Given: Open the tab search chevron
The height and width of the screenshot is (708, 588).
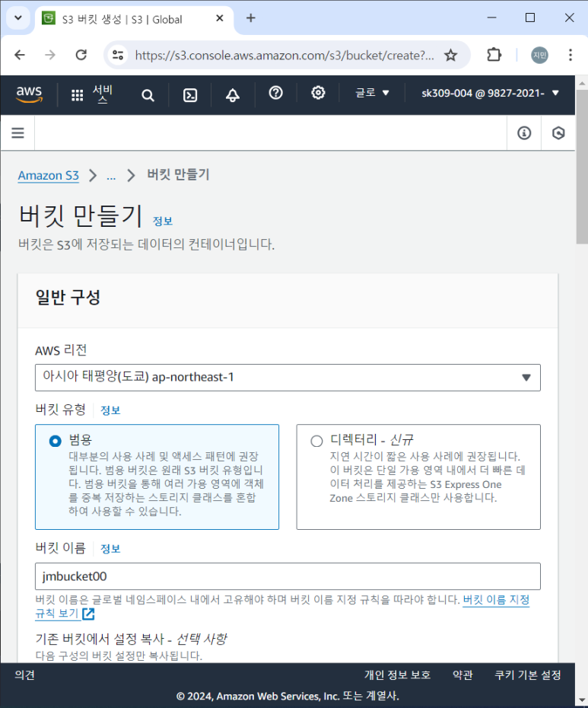Looking at the screenshot, I should click(x=18, y=18).
